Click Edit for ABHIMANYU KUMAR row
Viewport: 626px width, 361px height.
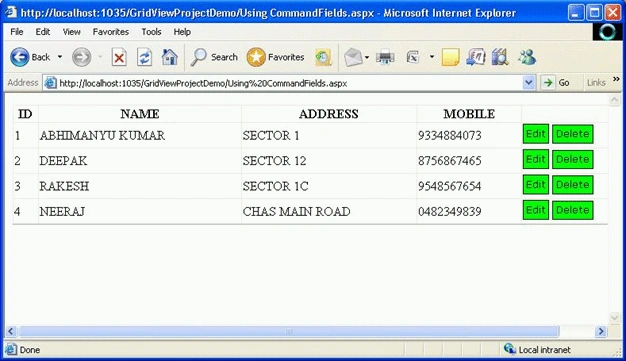click(535, 134)
